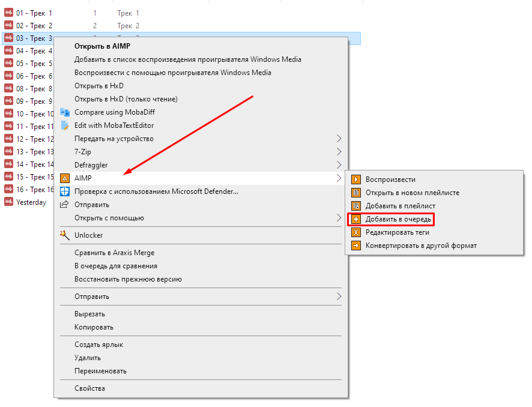Expand the AIMP submenu arrow
This screenshot has height=407, width=532.
339,178
